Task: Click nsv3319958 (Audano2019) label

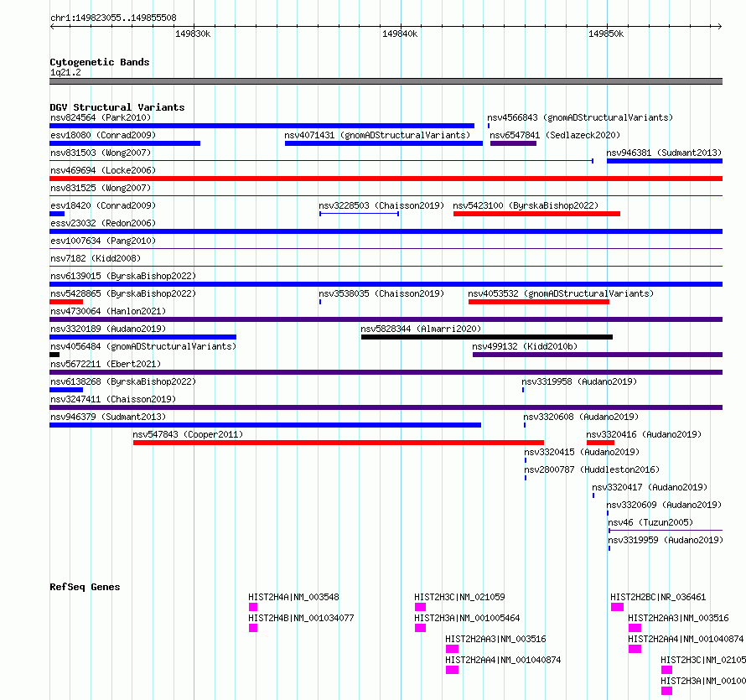Action: 579,381
